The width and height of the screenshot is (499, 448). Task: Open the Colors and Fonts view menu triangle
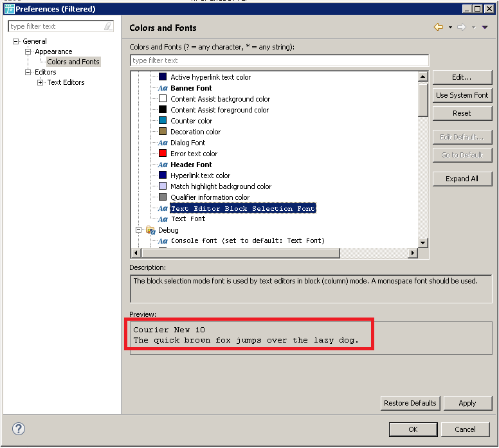485,28
